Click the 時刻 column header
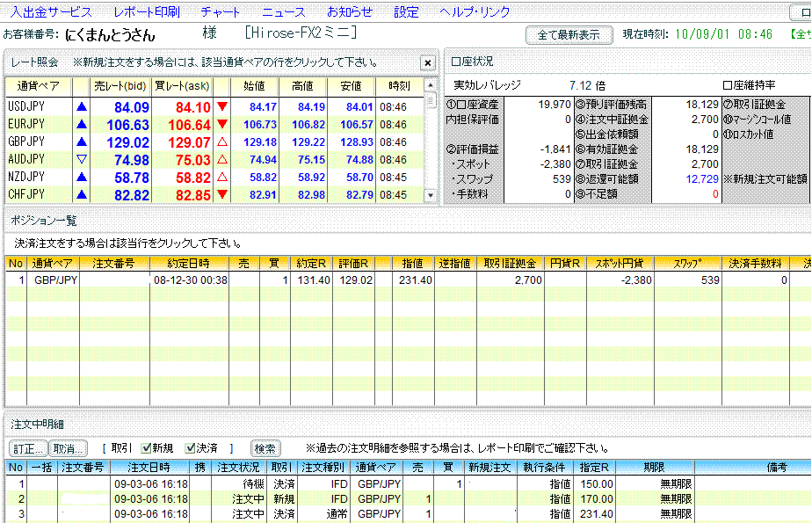 point(399,86)
